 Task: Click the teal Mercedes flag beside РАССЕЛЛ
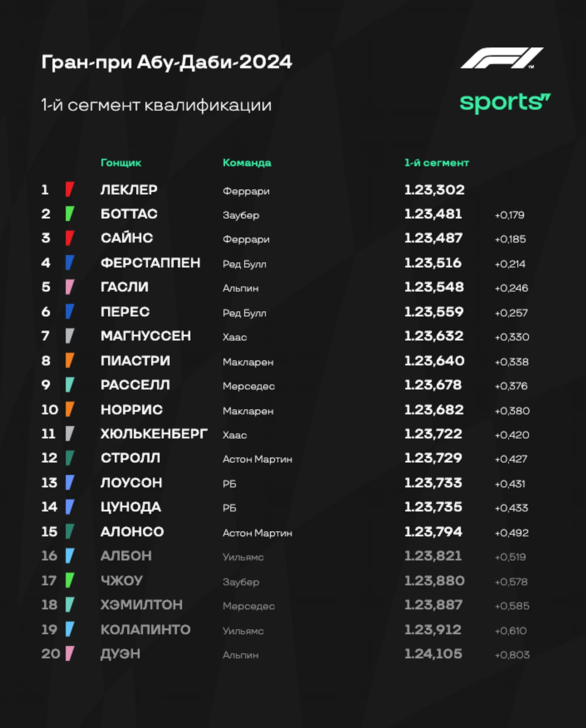[70, 385]
